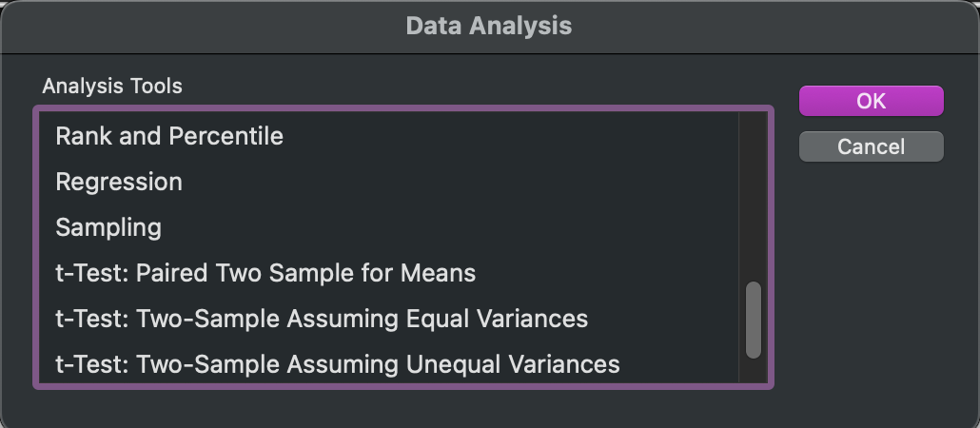This screenshot has width=980, height=428.
Task: Confirm the selection with the OK button
Action: pos(872,101)
